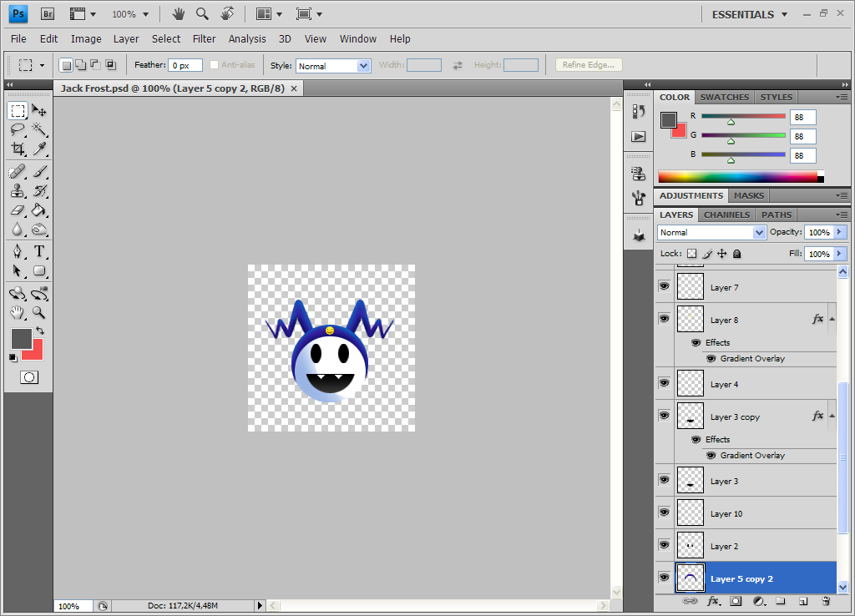The width and height of the screenshot is (855, 616).
Task: Select the Horizontal Type tool
Action: click(x=38, y=251)
